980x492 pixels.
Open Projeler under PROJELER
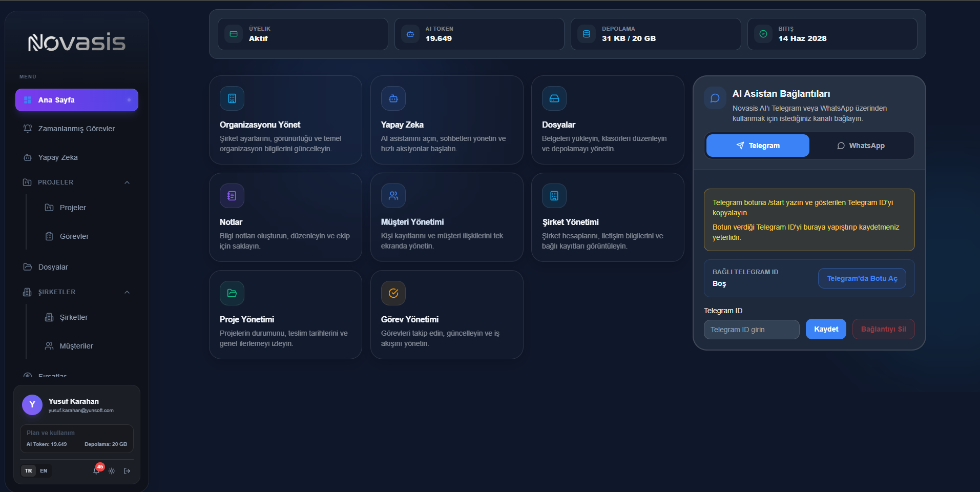coord(87,208)
